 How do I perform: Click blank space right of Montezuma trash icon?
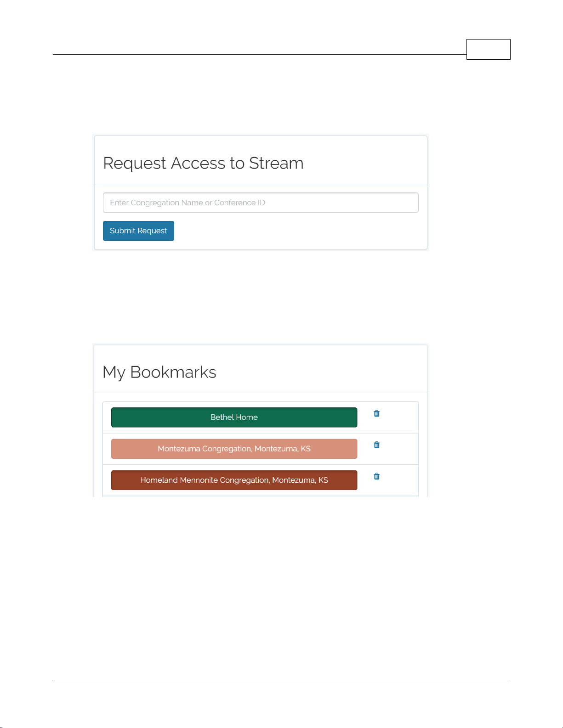[x=399, y=449]
